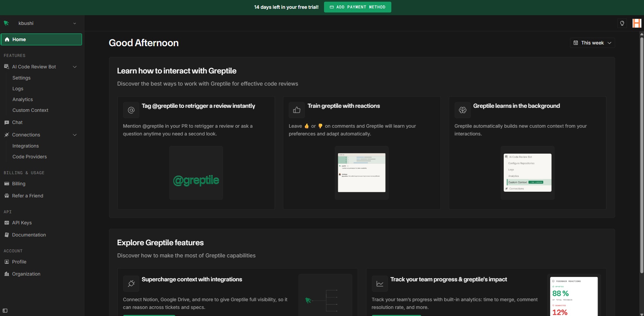Screen dimensions: 644x316
Task: Click Train greptile with reactions title
Action: (344, 106)
